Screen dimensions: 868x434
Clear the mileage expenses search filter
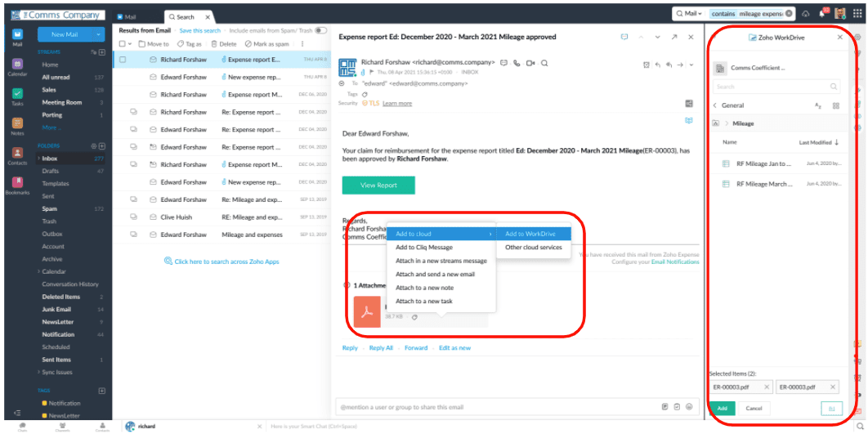point(788,13)
